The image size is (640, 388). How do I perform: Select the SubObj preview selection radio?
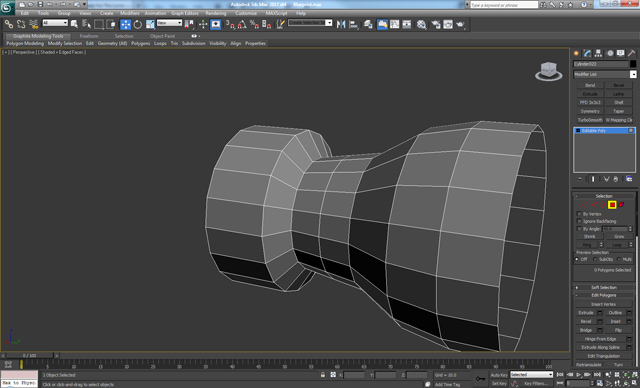point(596,259)
